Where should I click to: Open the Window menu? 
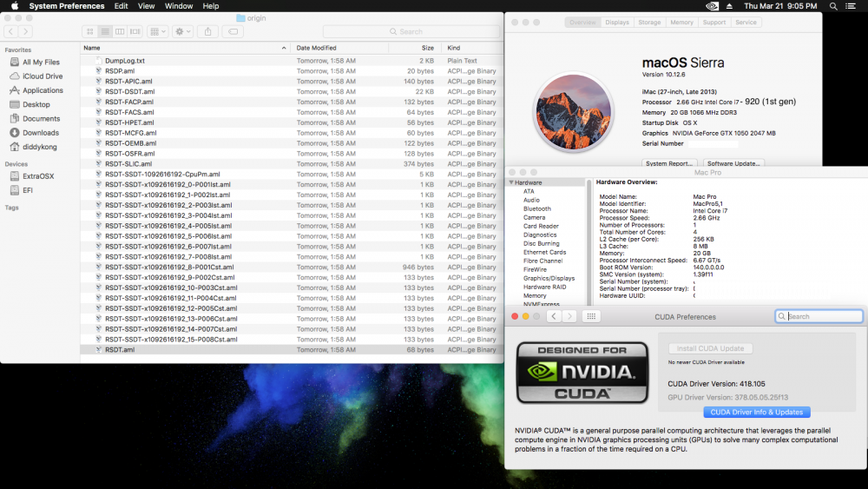coord(179,6)
